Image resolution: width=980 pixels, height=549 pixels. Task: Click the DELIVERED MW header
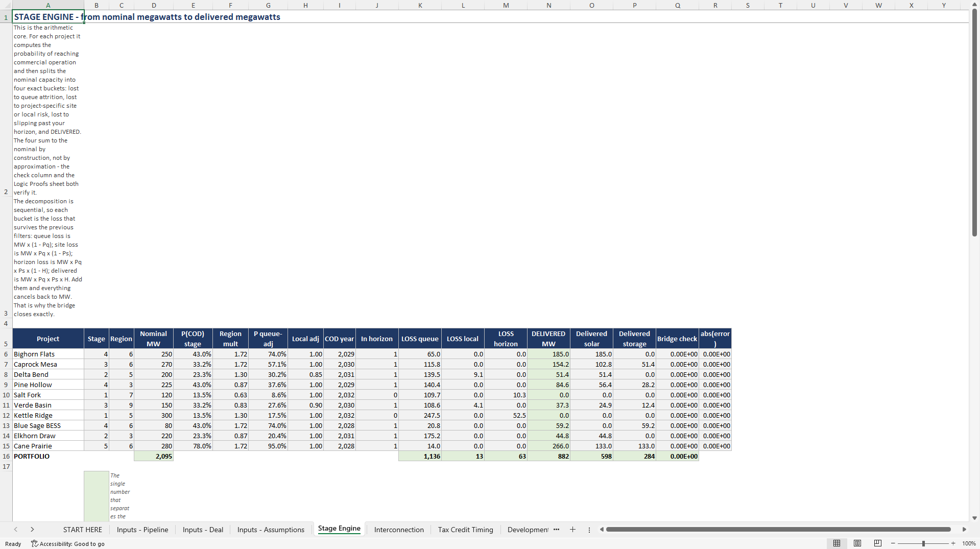coord(549,339)
